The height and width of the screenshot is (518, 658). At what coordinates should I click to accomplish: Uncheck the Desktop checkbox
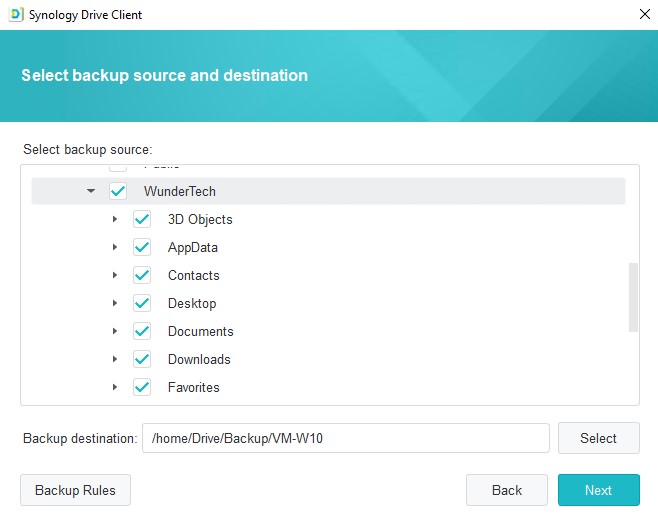(x=142, y=303)
